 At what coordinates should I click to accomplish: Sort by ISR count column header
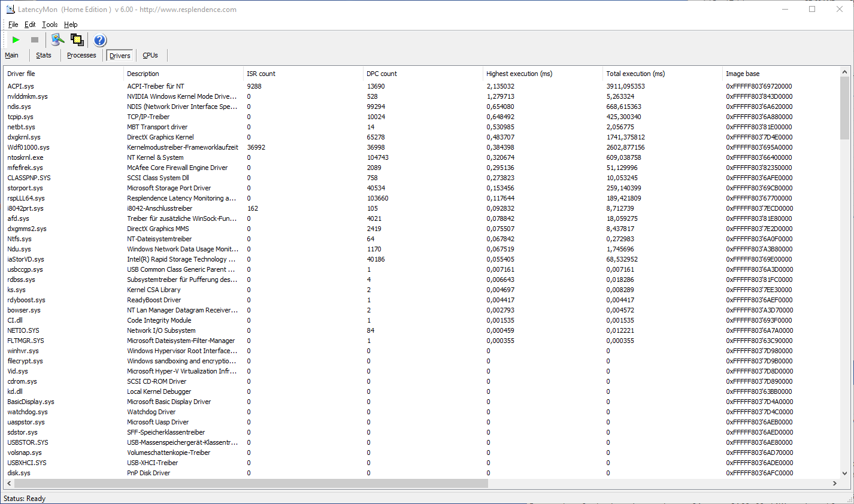303,74
